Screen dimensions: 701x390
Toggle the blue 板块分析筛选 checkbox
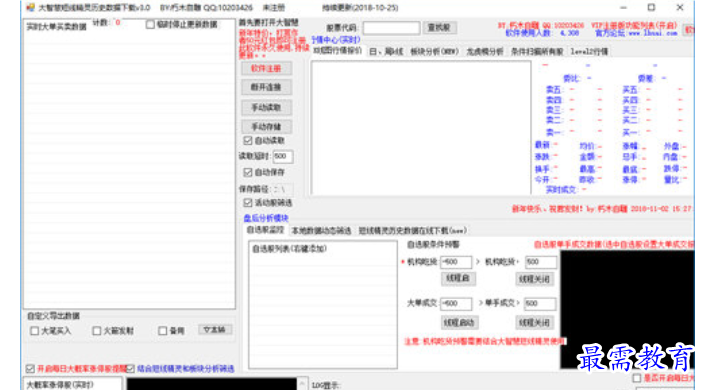130,369
